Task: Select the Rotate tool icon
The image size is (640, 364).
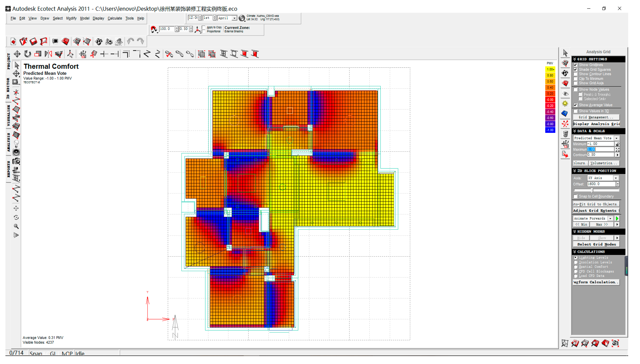Action: click(27, 54)
